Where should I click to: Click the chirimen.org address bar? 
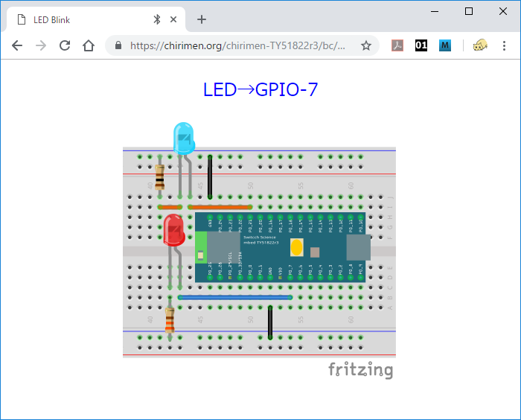pyautogui.click(x=238, y=45)
